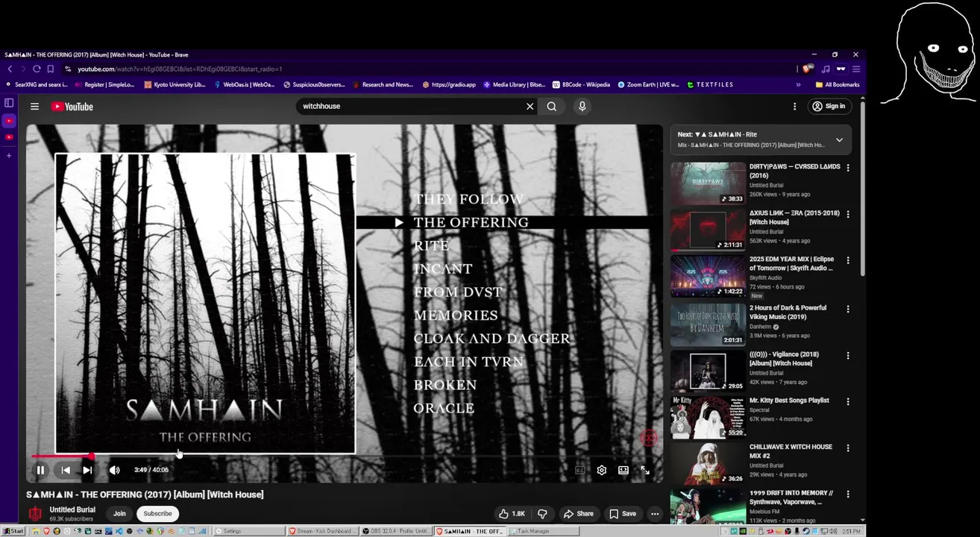
Task: Open SearXNG bookmark
Action: [x=37, y=85]
